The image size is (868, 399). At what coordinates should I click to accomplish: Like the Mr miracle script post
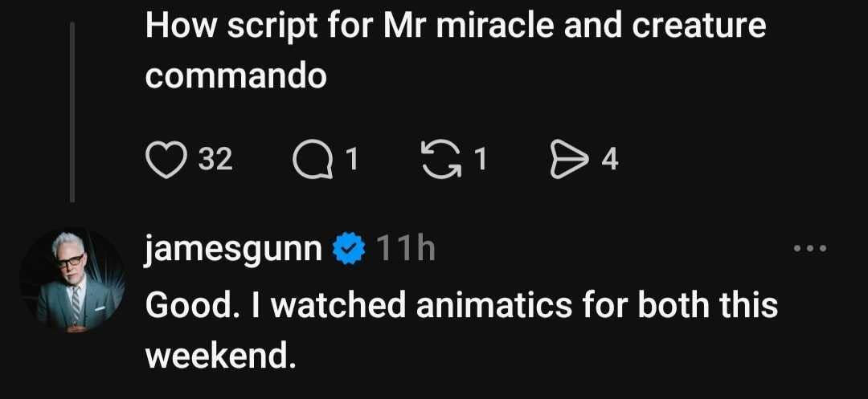(x=165, y=160)
